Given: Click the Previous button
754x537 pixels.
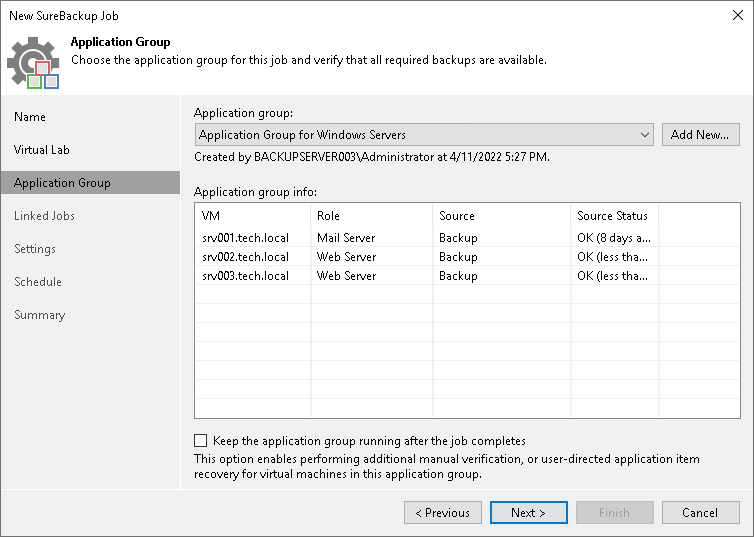Looking at the screenshot, I should [443, 512].
